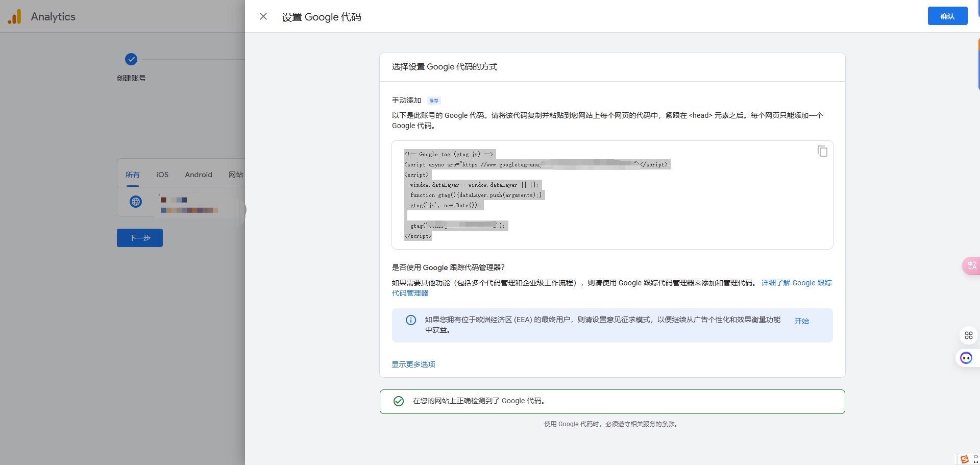980x465 pixels.
Task: Select the blurred web data stream row
Action: coord(181,203)
